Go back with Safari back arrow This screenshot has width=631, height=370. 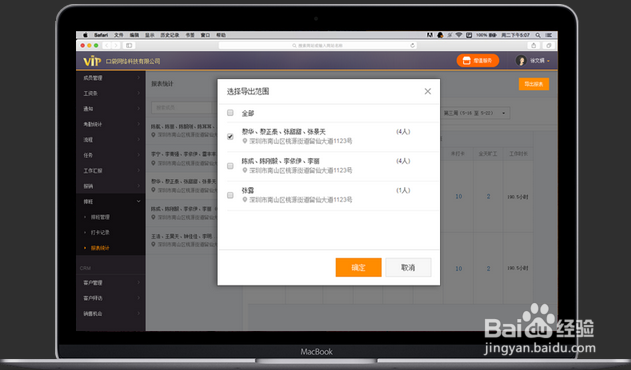point(107,45)
